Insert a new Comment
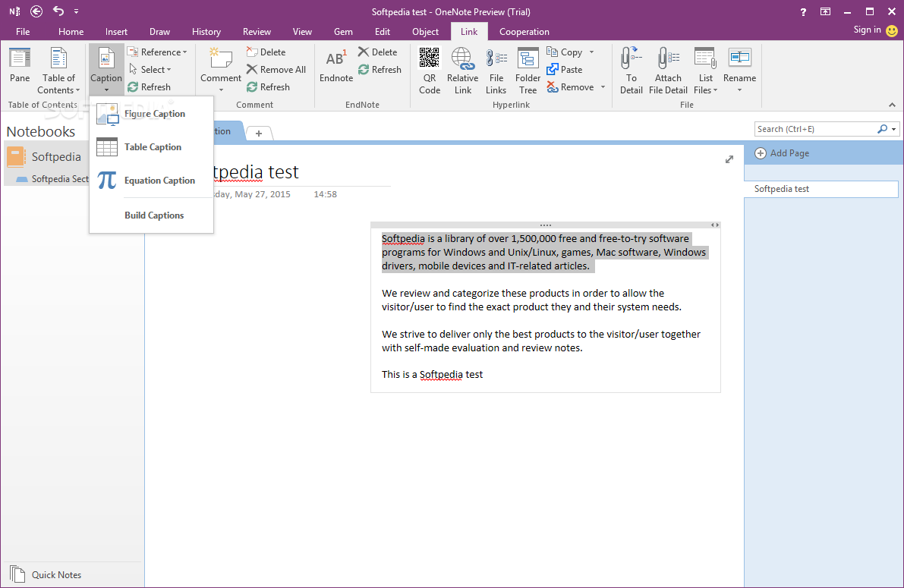Screen dimensions: 904x588 pos(221,70)
